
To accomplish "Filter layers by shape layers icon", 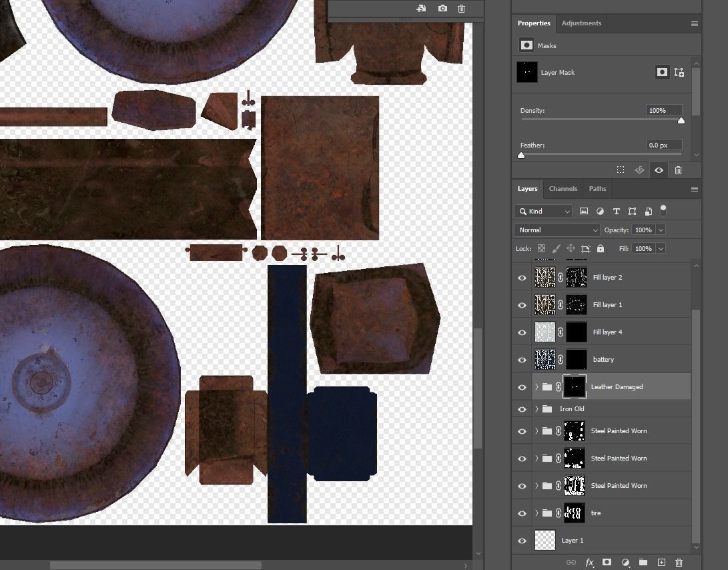I will pos(632,212).
